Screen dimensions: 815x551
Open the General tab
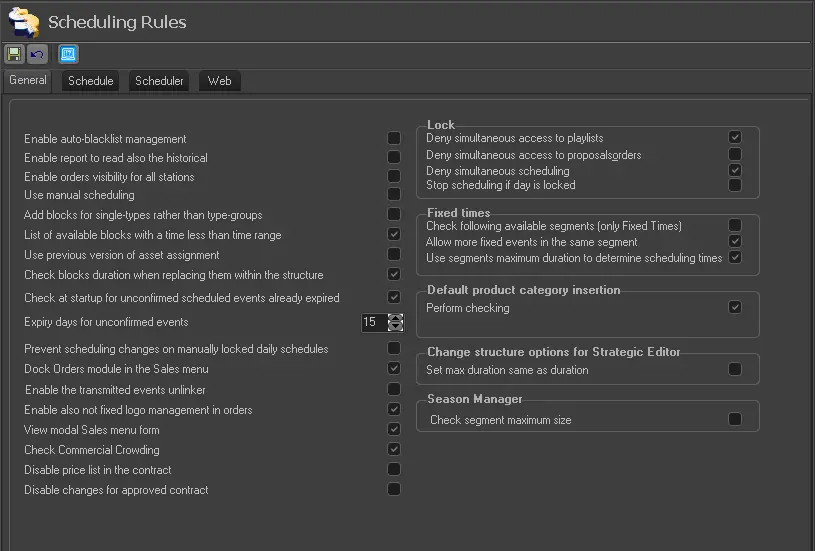[x=28, y=80]
